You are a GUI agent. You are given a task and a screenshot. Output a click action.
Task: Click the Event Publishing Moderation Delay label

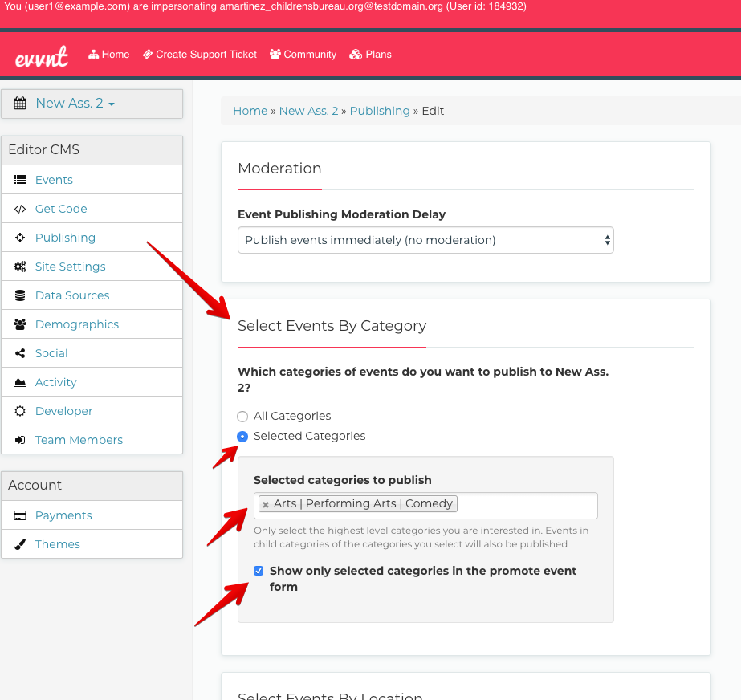(342, 214)
